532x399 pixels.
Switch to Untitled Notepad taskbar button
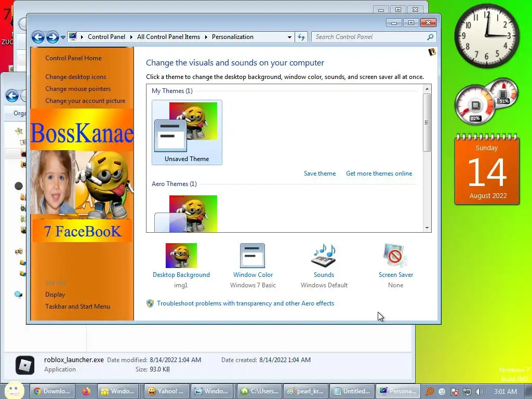point(352,391)
